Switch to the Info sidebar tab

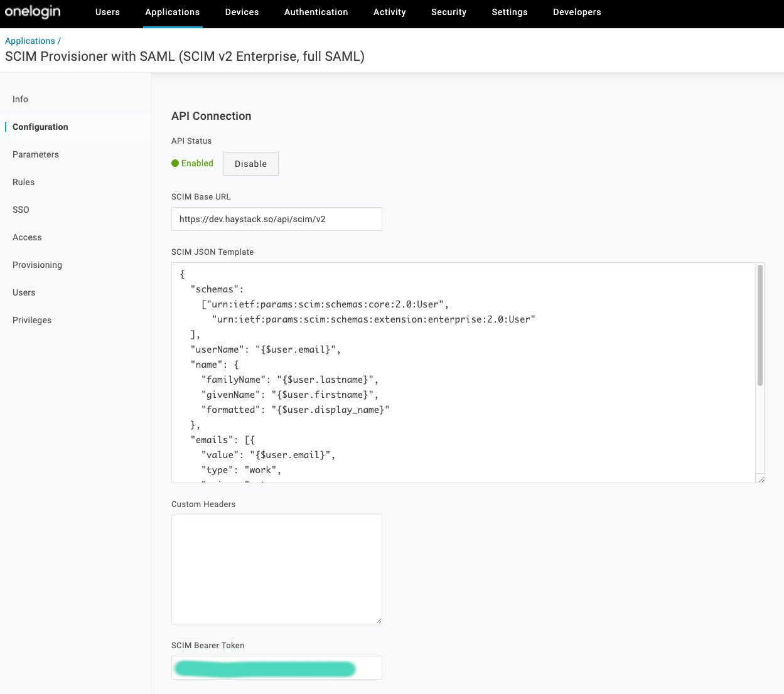(x=20, y=99)
